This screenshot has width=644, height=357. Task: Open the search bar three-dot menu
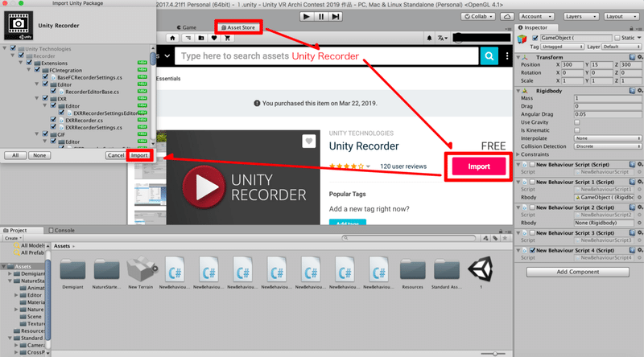pos(507,55)
